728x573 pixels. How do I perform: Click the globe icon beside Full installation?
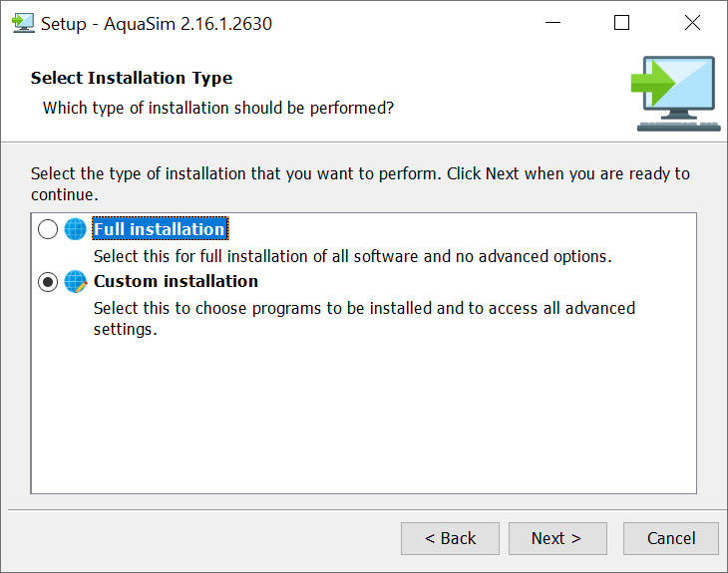tap(75, 229)
